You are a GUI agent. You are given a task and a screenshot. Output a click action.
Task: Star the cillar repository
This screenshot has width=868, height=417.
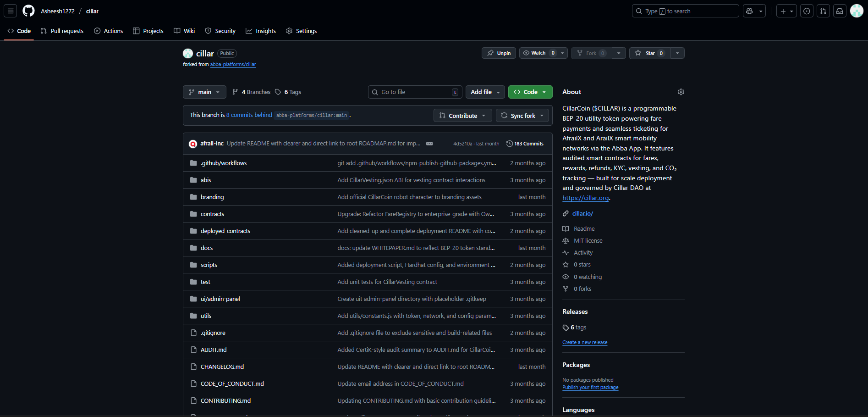650,53
